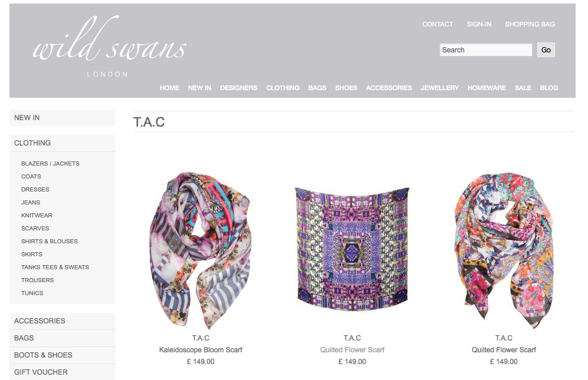Open the Kaleidoscope Bloom Scarf image
The image size is (588, 380).
coord(201,250)
